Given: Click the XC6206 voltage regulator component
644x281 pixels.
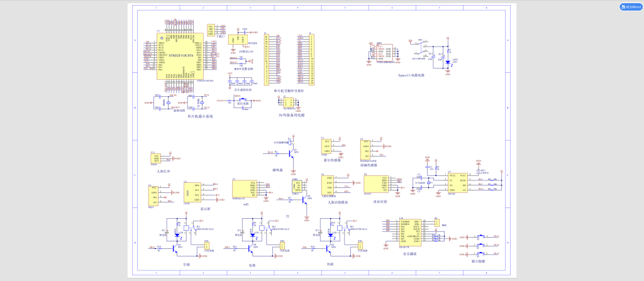Looking at the screenshot, I should (x=244, y=39).
